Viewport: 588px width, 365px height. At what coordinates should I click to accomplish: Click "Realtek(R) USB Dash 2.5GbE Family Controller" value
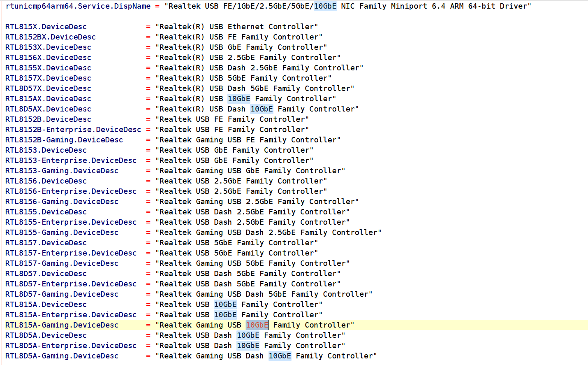[259, 68]
